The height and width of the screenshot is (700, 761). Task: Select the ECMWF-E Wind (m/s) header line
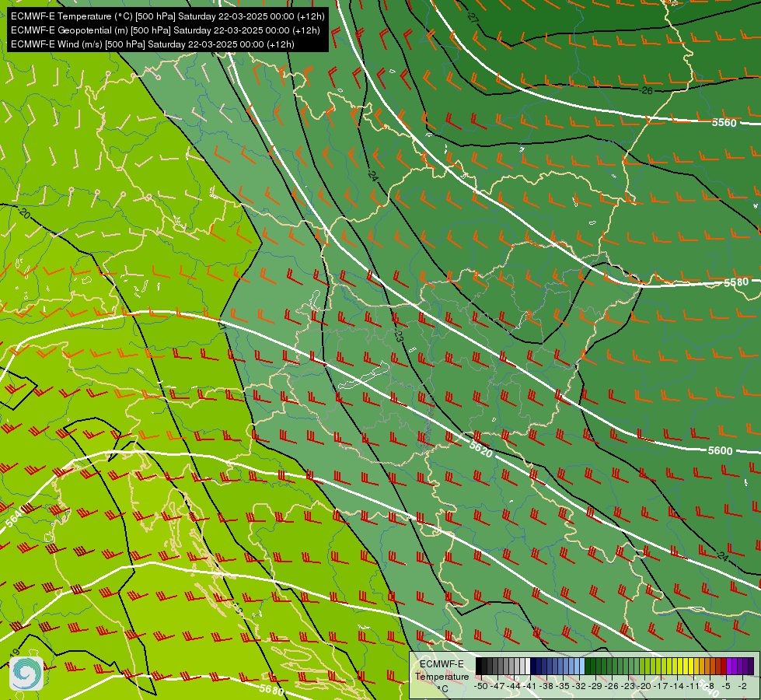click(152, 44)
